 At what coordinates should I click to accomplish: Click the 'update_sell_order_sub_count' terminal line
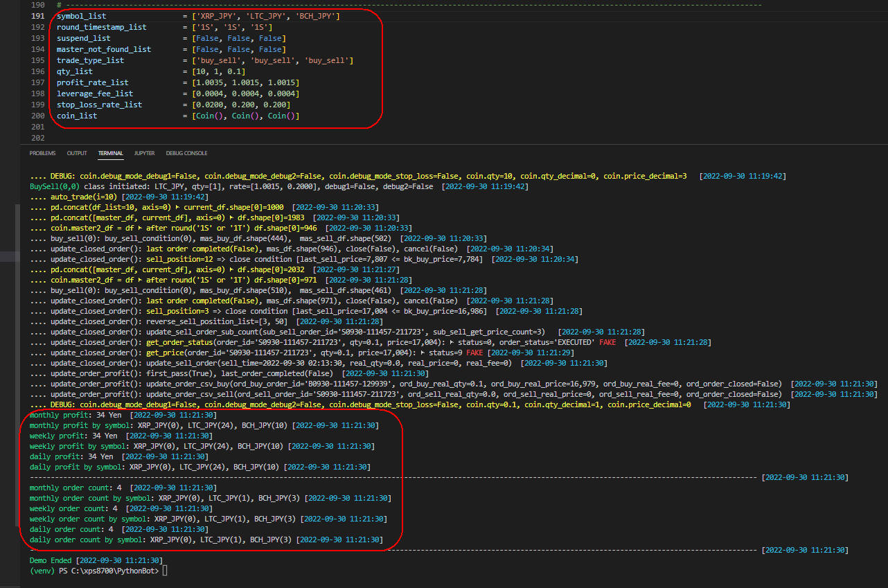337,332
